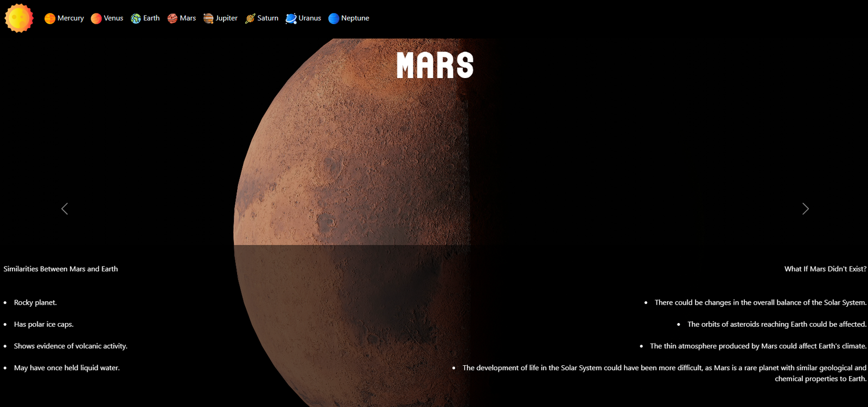The height and width of the screenshot is (407, 868).
Task: Click the blue Neptune icon
Action: coord(334,18)
